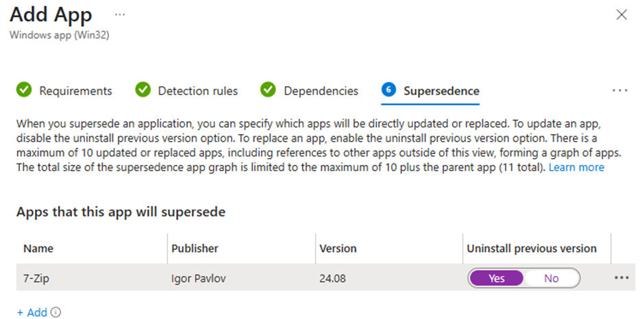Show more wizard steps via tab ellipsis
Image resolution: width=644 pixels, height=319 pixels.
click(x=620, y=90)
